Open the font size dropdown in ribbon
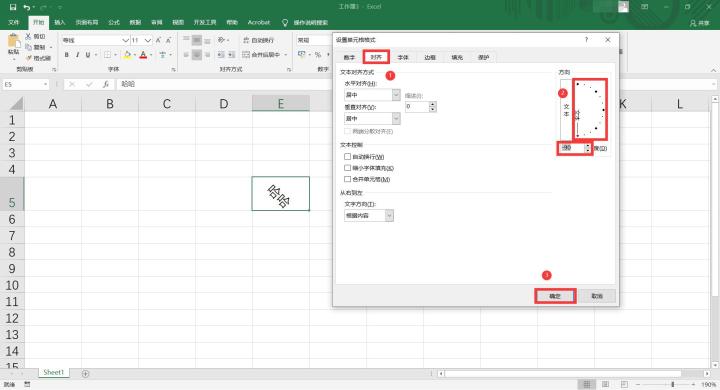This screenshot has height=390, width=720. 148,40
